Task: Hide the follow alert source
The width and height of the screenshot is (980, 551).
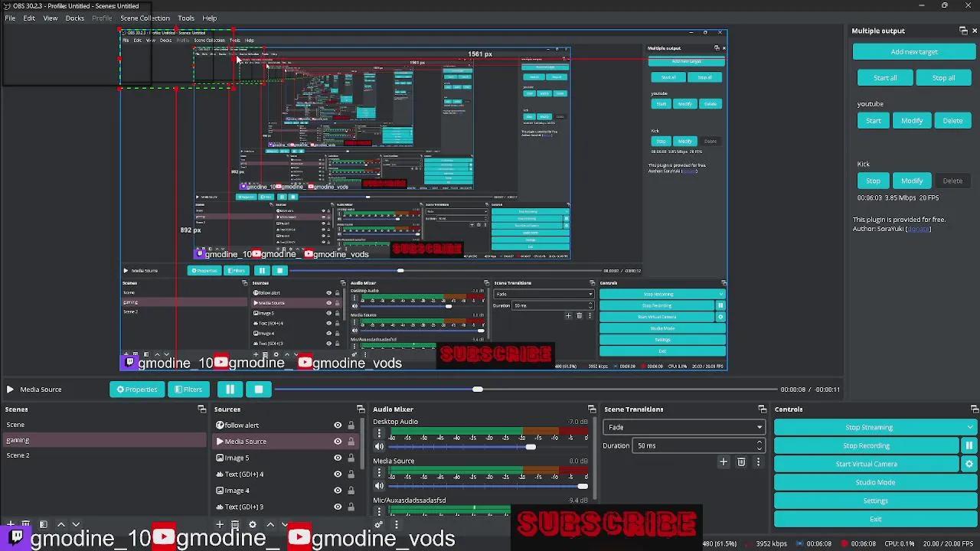Action: (x=338, y=425)
